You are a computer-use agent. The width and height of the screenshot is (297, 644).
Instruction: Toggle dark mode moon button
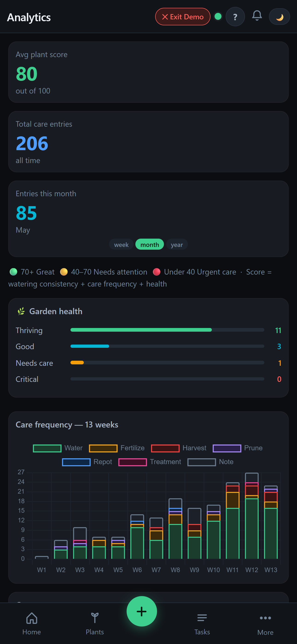point(279,17)
